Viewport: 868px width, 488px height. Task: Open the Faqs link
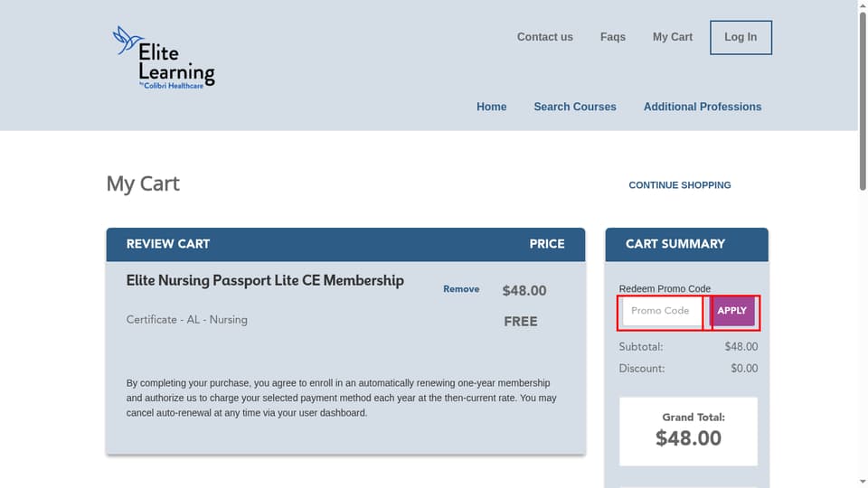pyautogui.click(x=613, y=37)
